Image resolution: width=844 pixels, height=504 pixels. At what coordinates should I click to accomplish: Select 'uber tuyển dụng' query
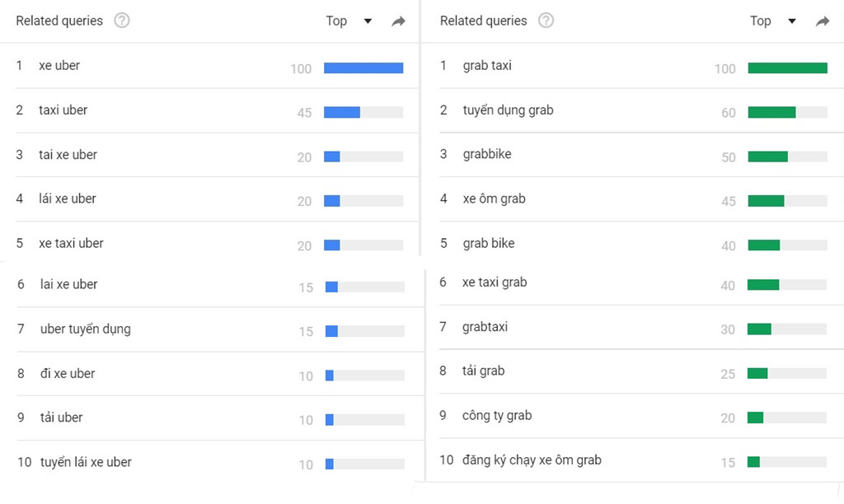(86, 329)
